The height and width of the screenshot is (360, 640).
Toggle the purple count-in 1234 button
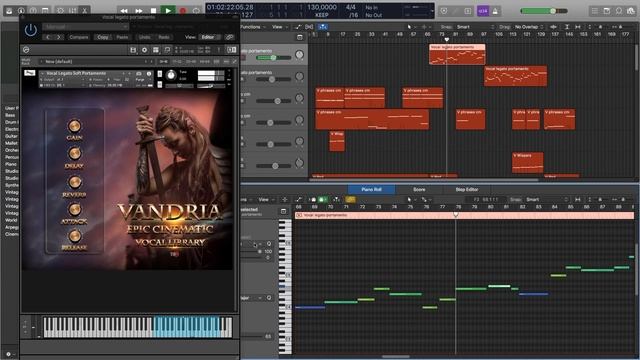click(x=483, y=11)
